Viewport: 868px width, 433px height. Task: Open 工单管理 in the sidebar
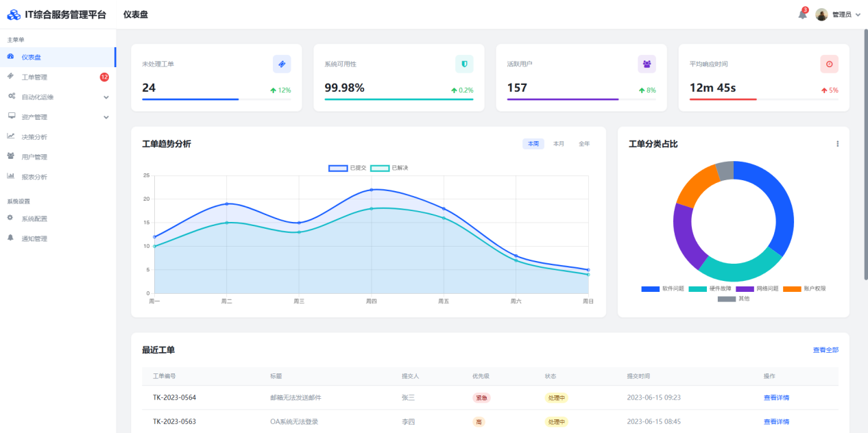pyautogui.click(x=34, y=77)
